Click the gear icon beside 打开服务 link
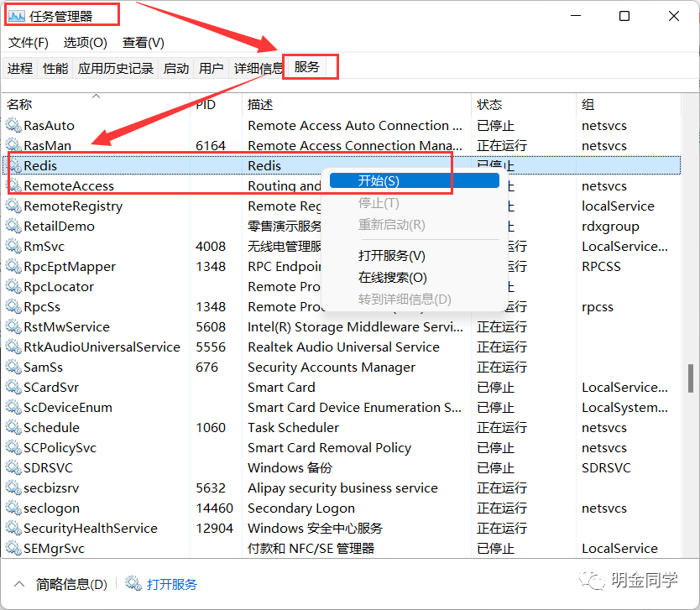 (133, 582)
